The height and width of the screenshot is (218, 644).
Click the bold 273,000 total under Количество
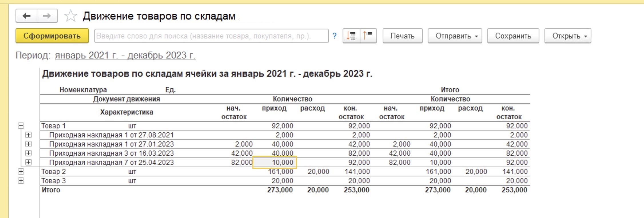pyautogui.click(x=280, y=190)
